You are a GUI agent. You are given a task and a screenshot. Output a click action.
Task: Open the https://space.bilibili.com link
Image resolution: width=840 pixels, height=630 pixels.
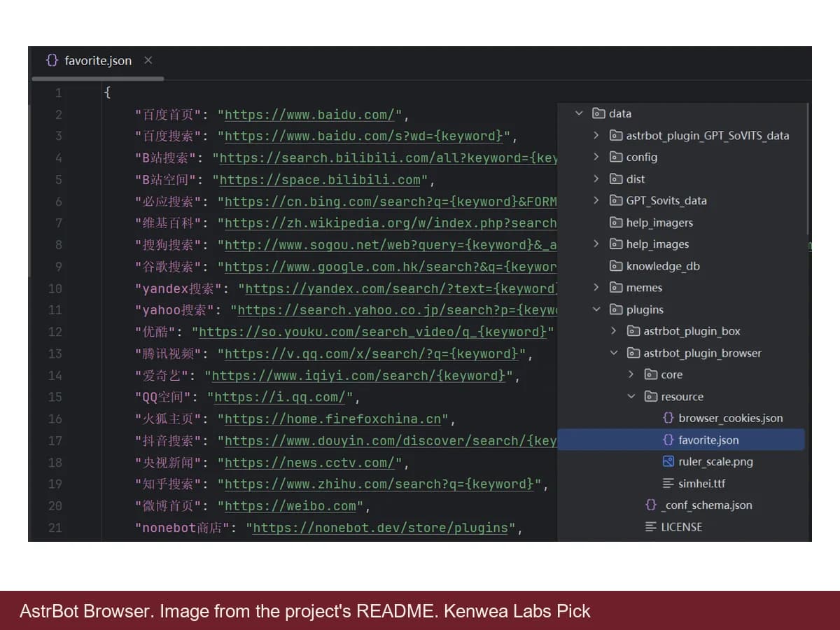(321, 180)
